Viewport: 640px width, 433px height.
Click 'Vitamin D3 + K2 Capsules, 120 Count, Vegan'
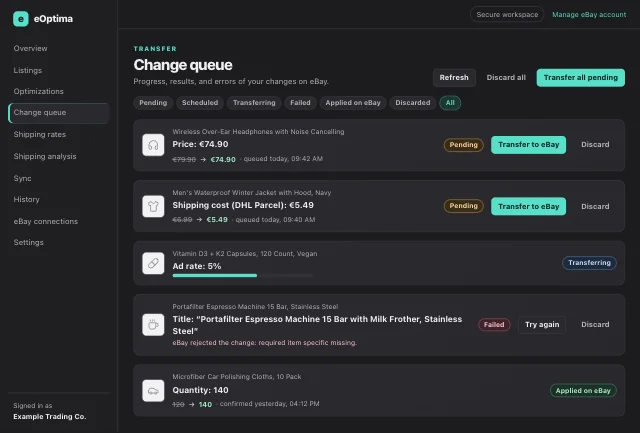[x=245, y=254]
